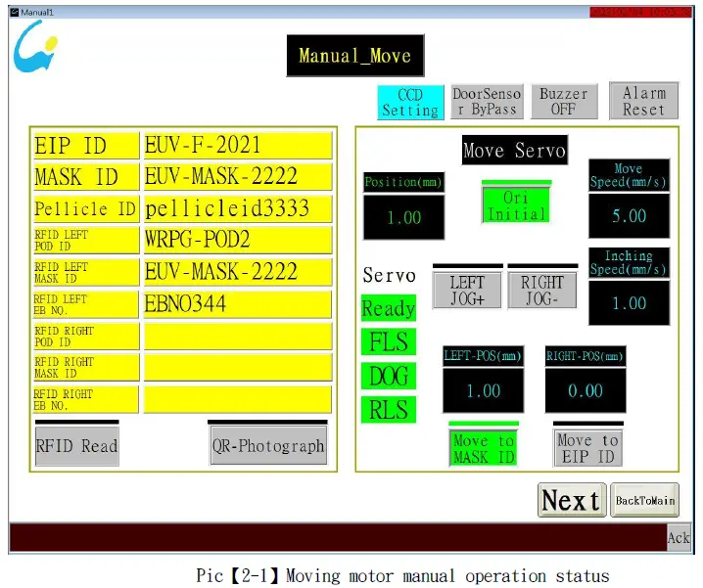Click the RFID RIGHT EB NO. label
The width and height of the screenshot is (703, 588).
[x=86, y=399]
